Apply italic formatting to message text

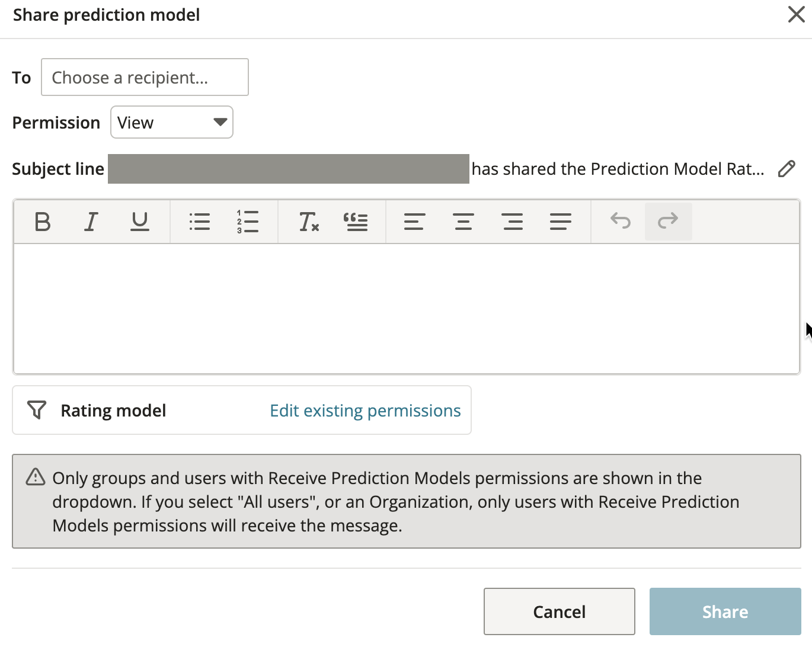click(x=91, y=222)
